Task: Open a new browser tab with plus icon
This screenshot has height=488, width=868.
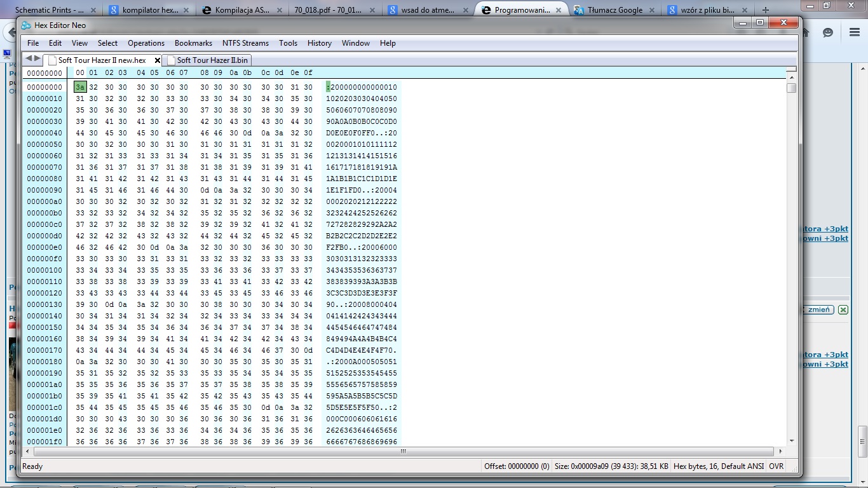Action: pyautogui.click(x=765, y=10)
